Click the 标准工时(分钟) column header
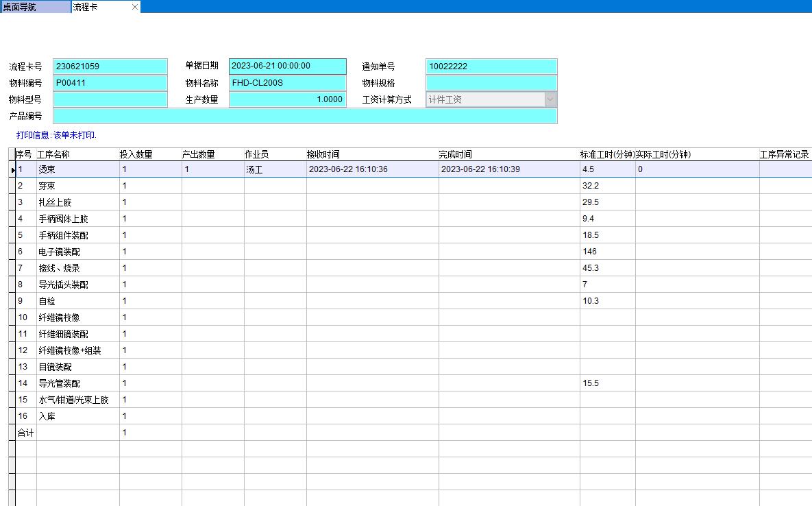Viewport: 812px width, 506px height. tap(607, 154)
